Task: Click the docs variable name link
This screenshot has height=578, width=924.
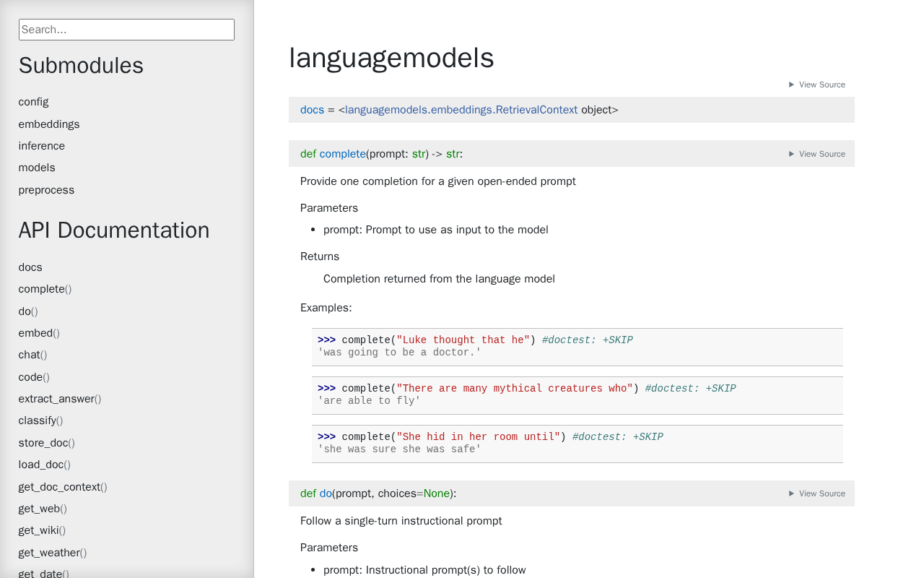Action: (312, 110)
